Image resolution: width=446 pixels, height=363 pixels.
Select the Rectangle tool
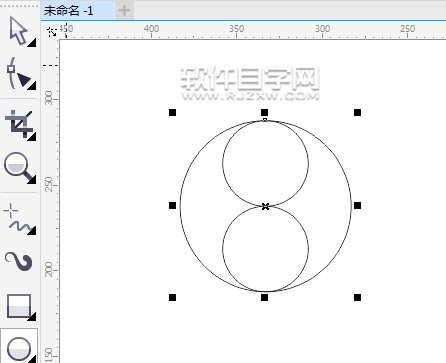coord(19,306)
